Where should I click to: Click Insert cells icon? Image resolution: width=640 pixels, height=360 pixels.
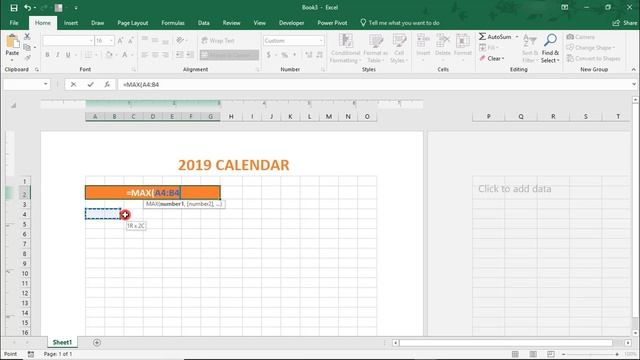point(423,41)
